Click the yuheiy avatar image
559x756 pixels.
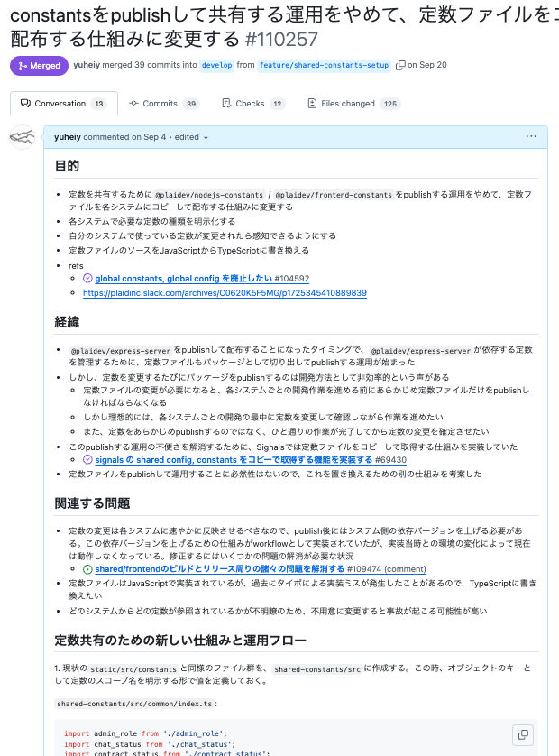pos(23,137)
